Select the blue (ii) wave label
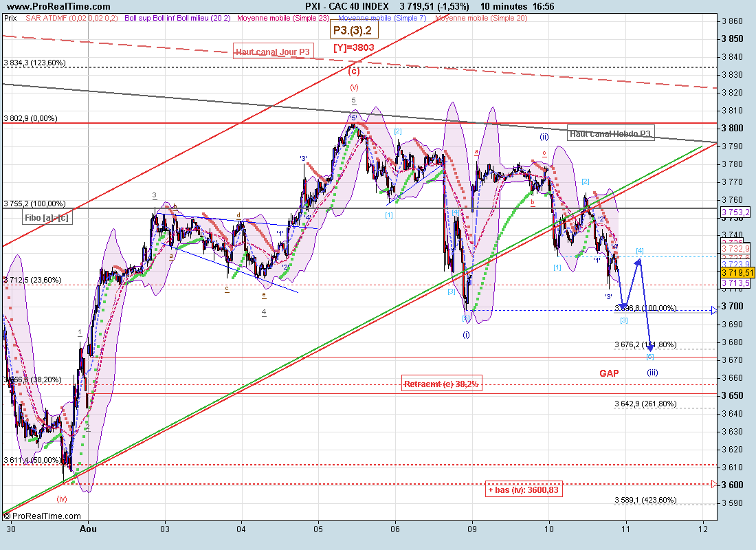The width and height of the screenshot is (756, 550). point(544,137)
